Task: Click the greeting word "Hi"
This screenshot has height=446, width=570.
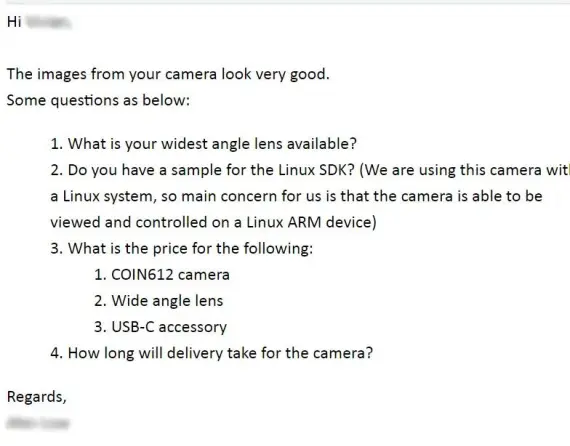Action: coord(14,22)
